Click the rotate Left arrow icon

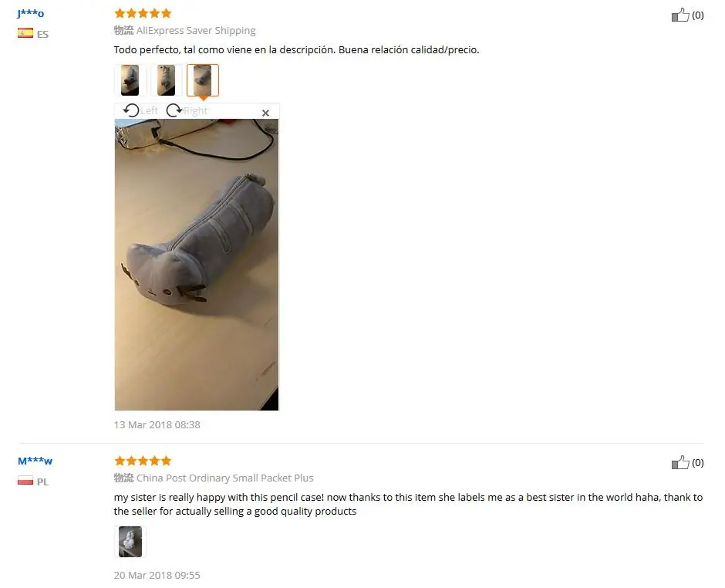point(131,110)
